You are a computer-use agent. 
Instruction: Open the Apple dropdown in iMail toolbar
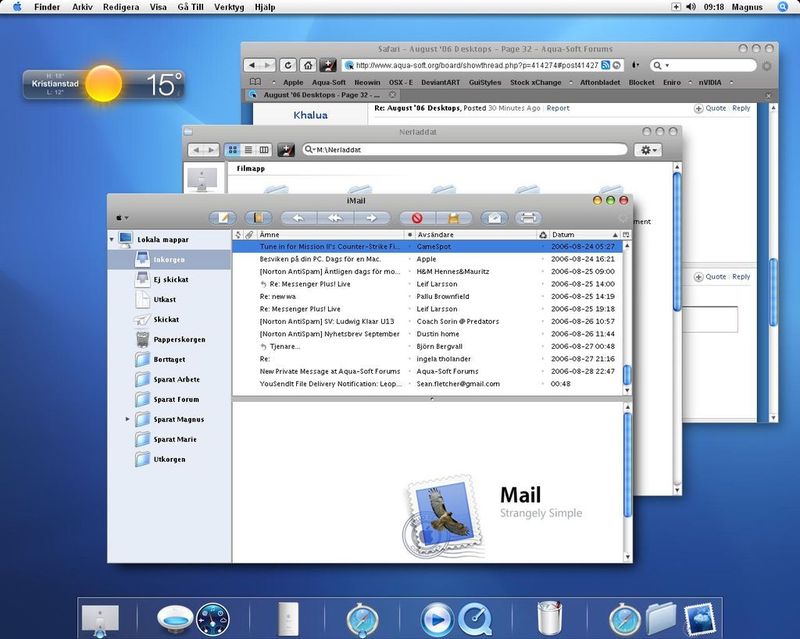122,218
